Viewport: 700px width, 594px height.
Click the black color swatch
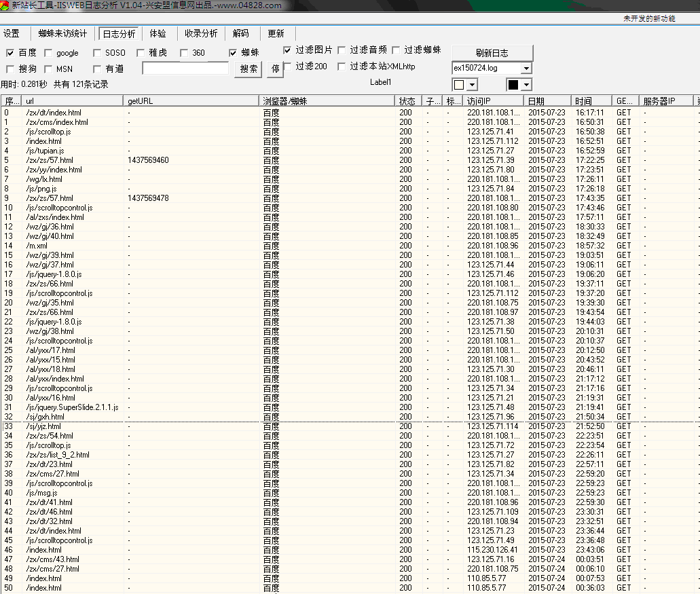[x=513, y=85]
